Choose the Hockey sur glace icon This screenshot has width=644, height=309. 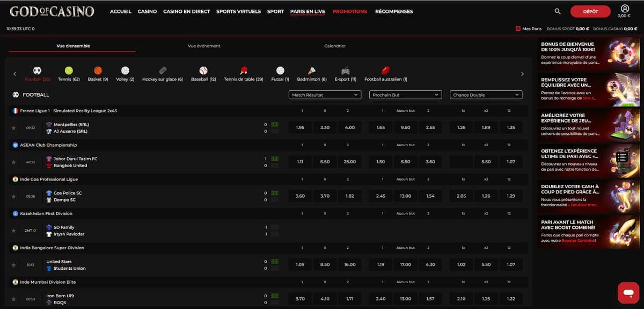[163, 70]
